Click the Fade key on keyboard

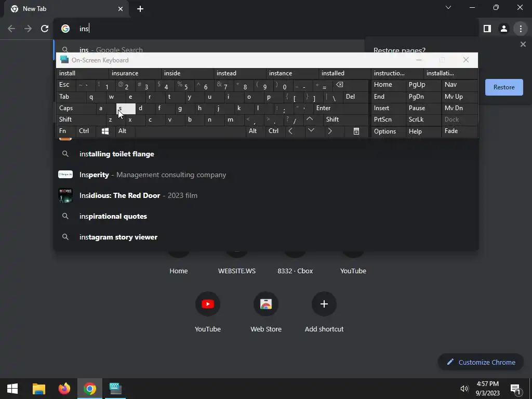tap(460, 131)
